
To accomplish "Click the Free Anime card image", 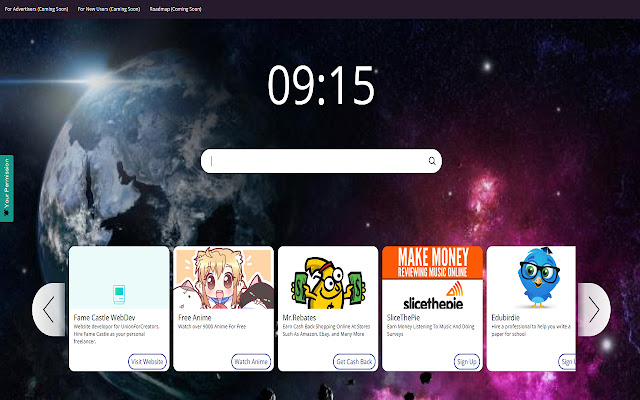I will [223, 278].
